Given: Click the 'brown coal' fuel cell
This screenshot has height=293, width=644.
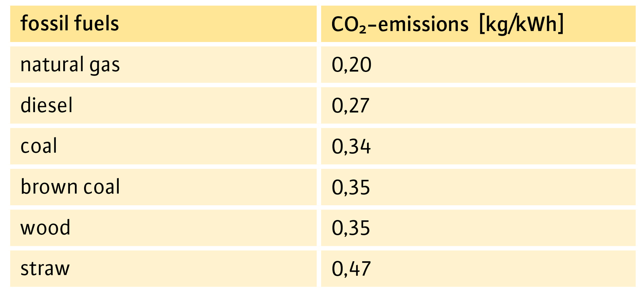Looking at the screenshot, I should pos(70,187).
